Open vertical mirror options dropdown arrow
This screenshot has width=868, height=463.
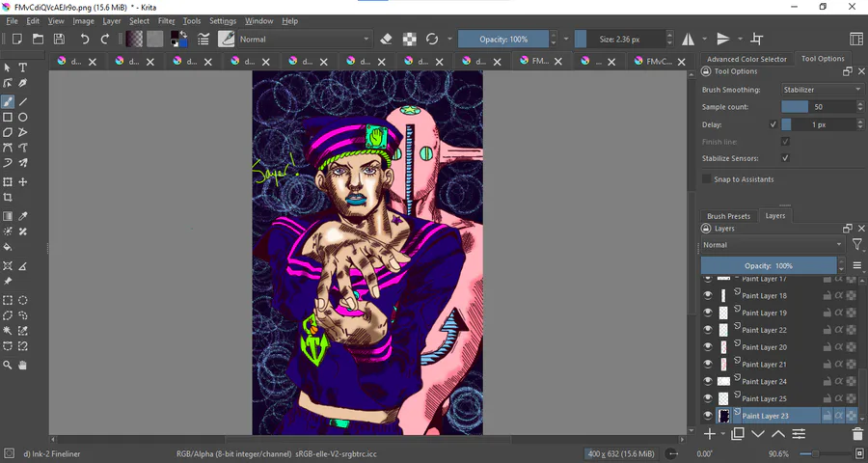pos(740,39)
